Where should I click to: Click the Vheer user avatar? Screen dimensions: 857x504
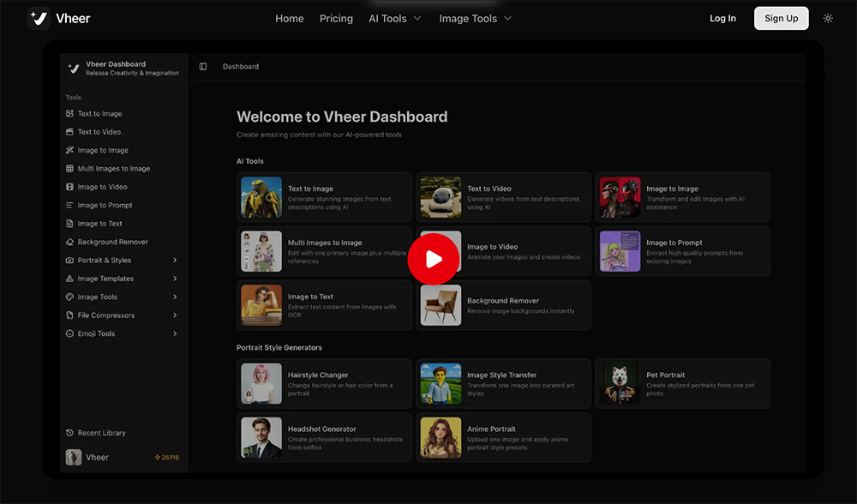tap(73, 457)
